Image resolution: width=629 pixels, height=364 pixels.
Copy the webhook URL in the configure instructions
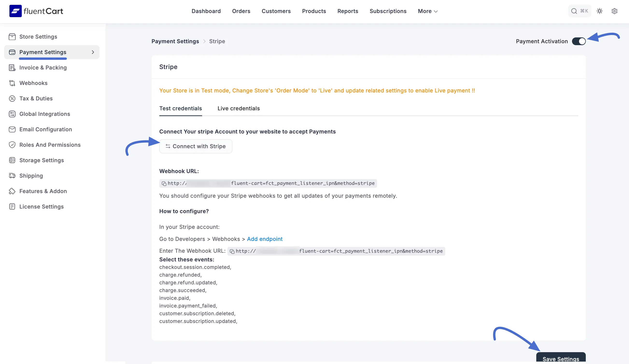coord(232,251)
